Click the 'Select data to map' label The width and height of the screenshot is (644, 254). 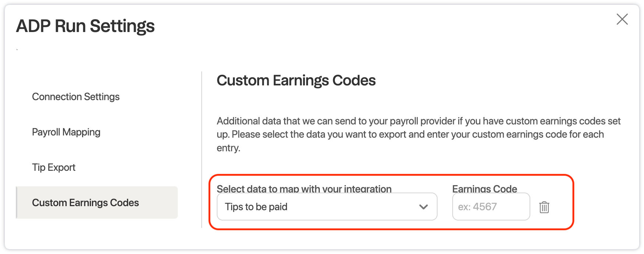point(304,189)
